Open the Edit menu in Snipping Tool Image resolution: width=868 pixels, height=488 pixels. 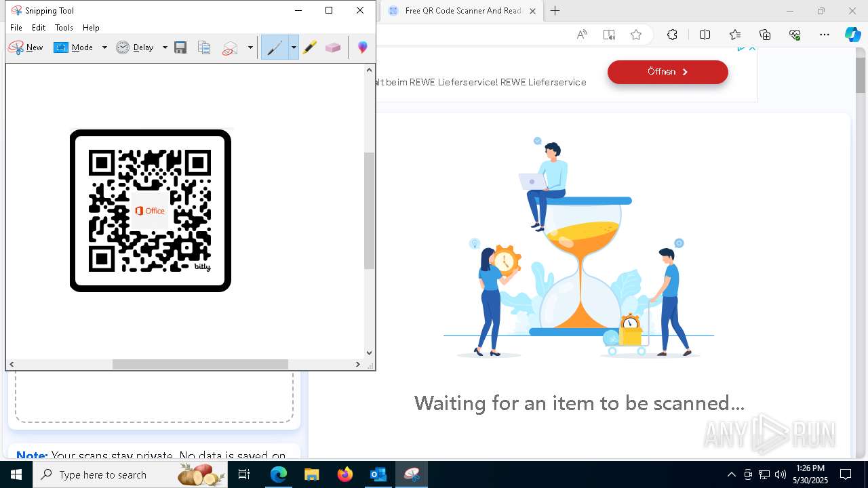(39, 28)
